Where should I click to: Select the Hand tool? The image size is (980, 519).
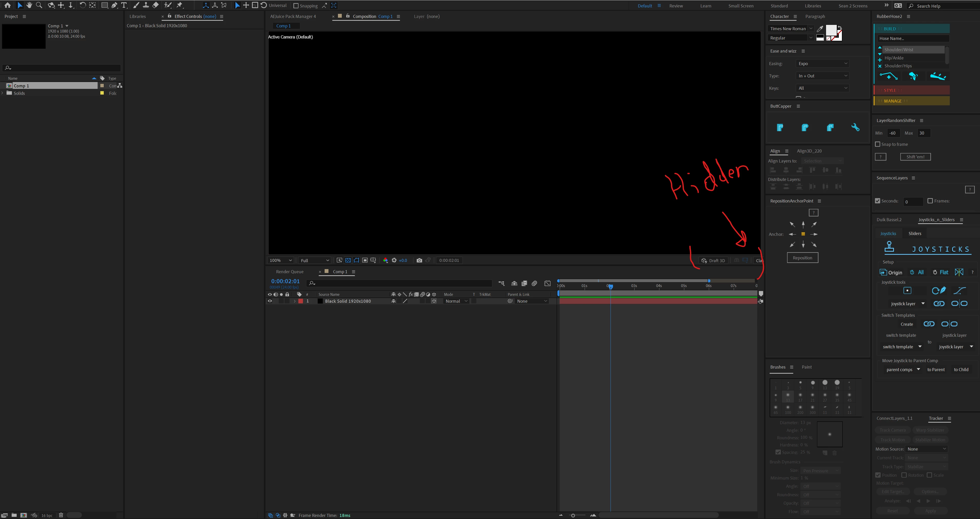[29, 5]
